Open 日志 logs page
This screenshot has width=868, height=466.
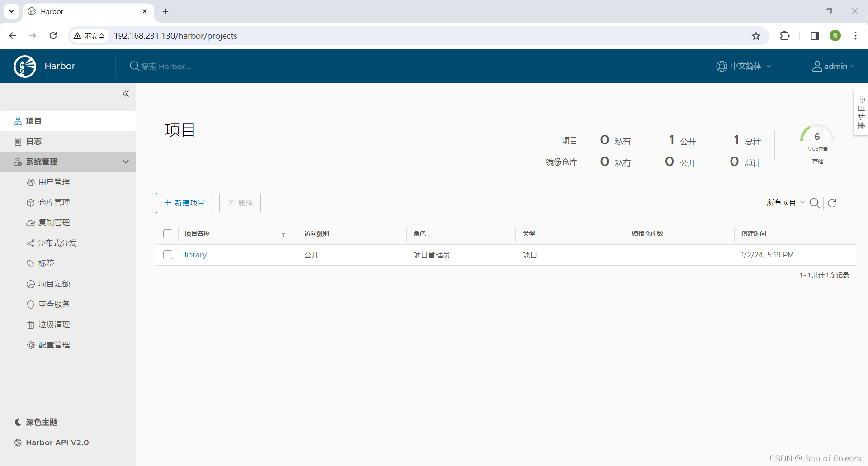click(68, 141)
